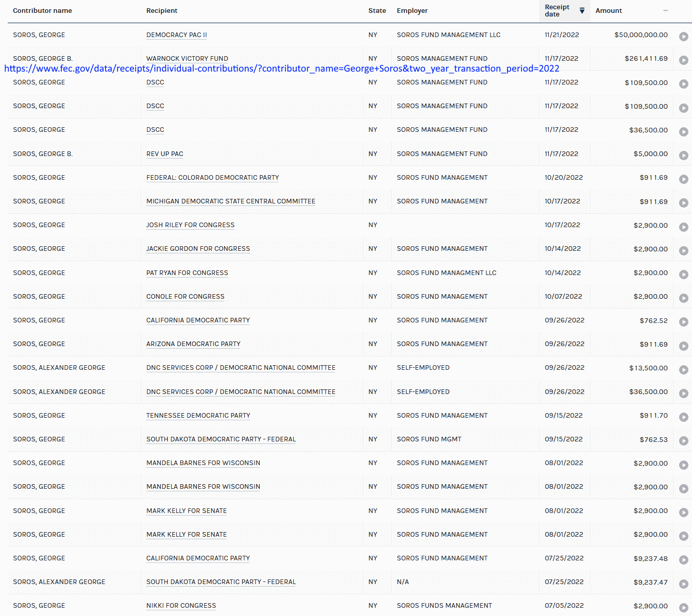Click the arrow icon for Nikki for Congress
This screenshot has width=692, height=616.
tap(683, 608)
